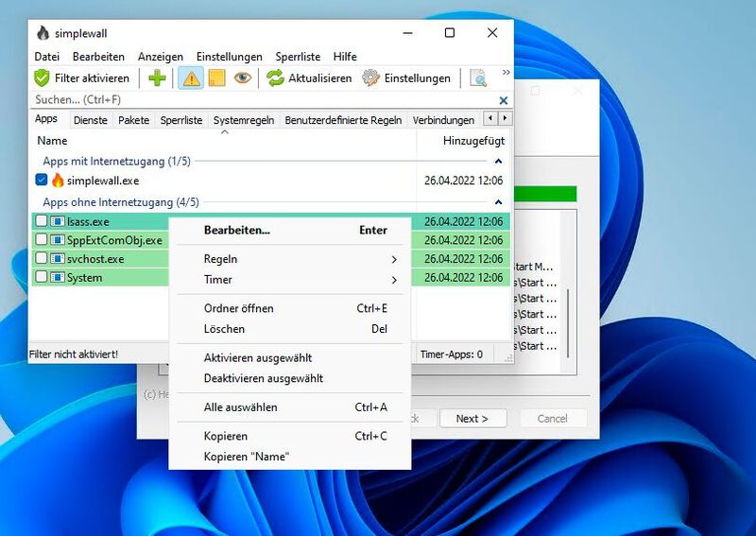
Task: Open the Anzeigen menu
Action: click(x=160, y=57)
